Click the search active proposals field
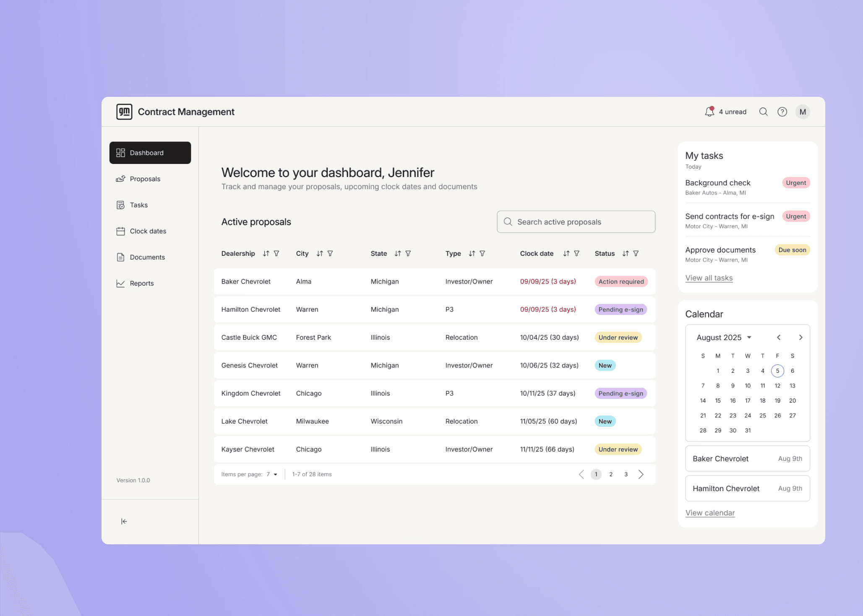This screenshot has width=863, height=616. point(576,221)
